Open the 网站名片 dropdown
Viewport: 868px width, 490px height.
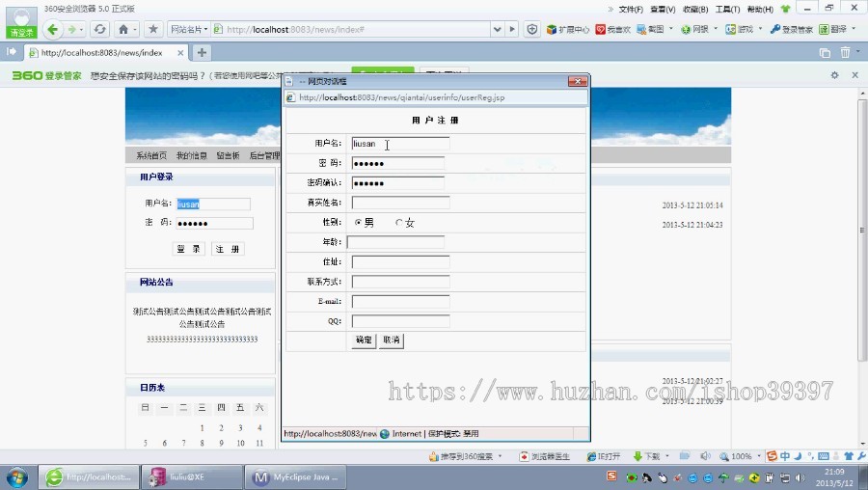pyautogui.click(x=189, y=29)
